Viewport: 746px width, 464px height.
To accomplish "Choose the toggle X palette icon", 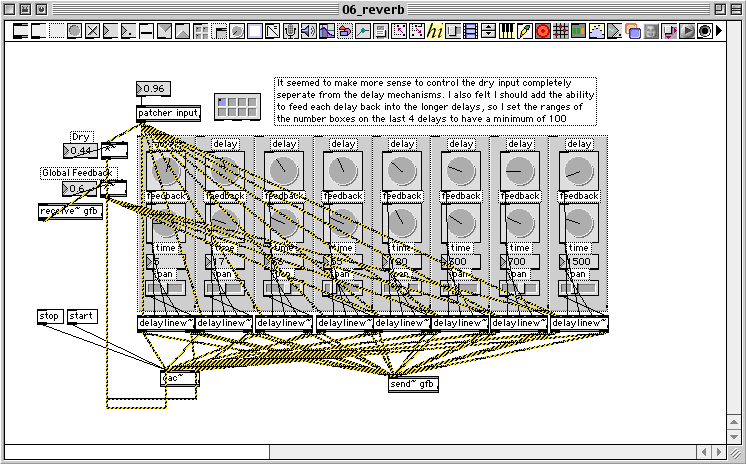I will point(92,31).
